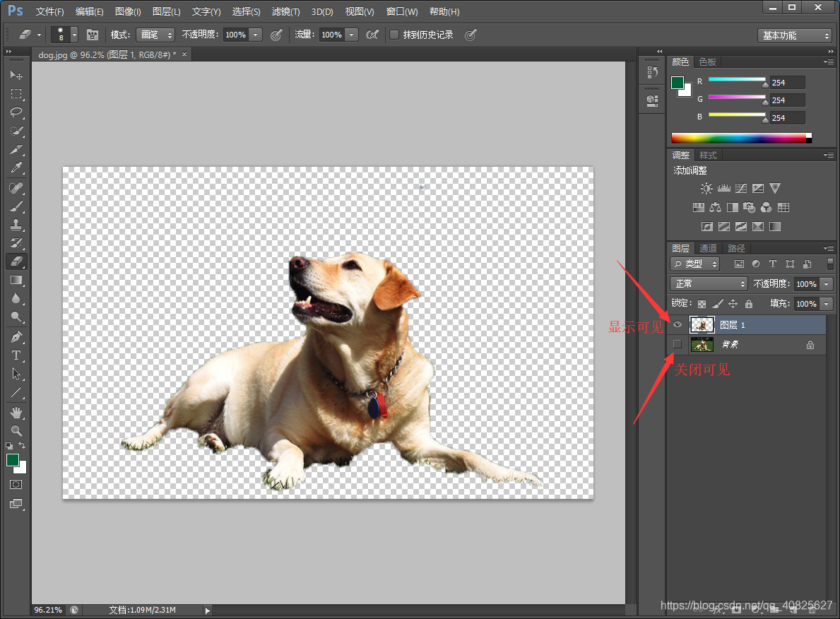Switch to the 色板 tab
Screen dimensions: 840x619
click(x=707, y=61)
